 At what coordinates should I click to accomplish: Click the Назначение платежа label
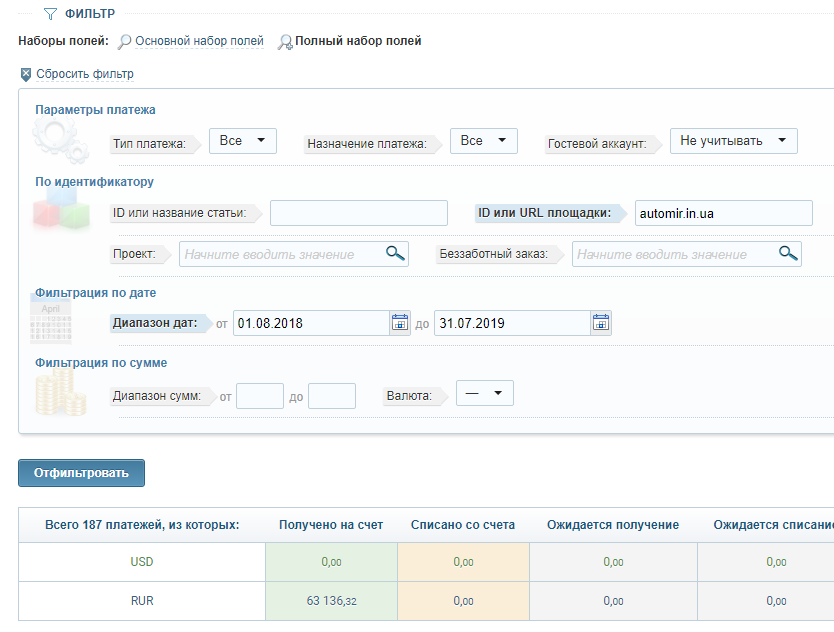(x=367, y=144)
